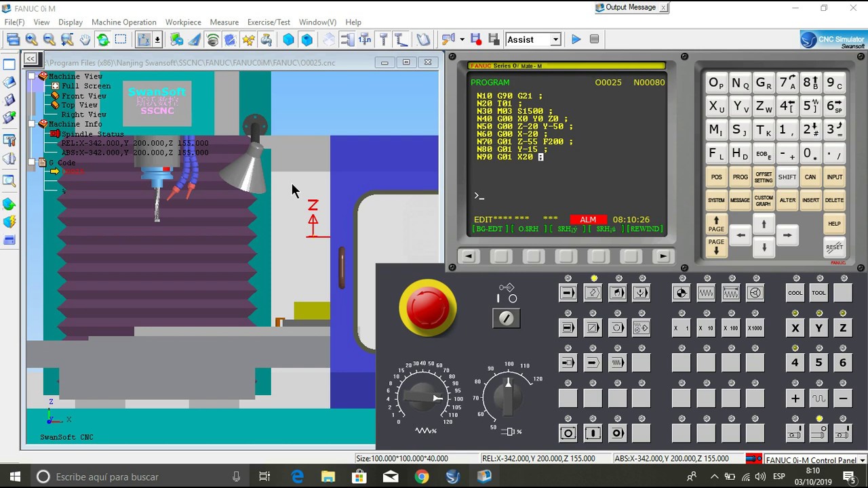Toggle the COOL coolant button
This screenshot has height=488, width=868.
(795, 293)
